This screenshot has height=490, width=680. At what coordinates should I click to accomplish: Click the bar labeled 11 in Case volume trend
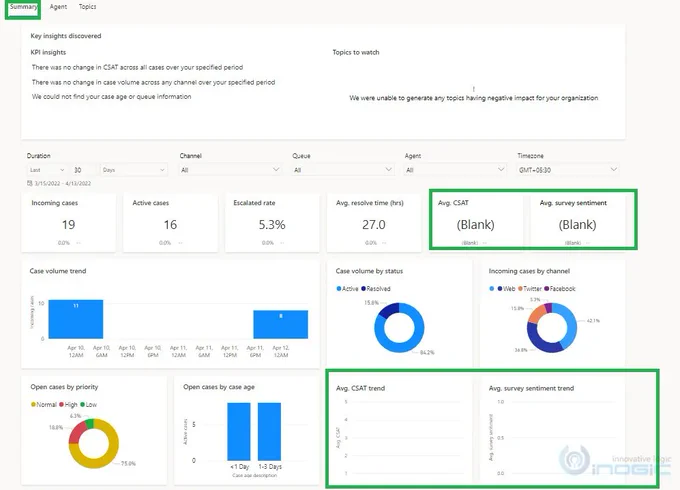pyautogui.click(x=76, y=319)
